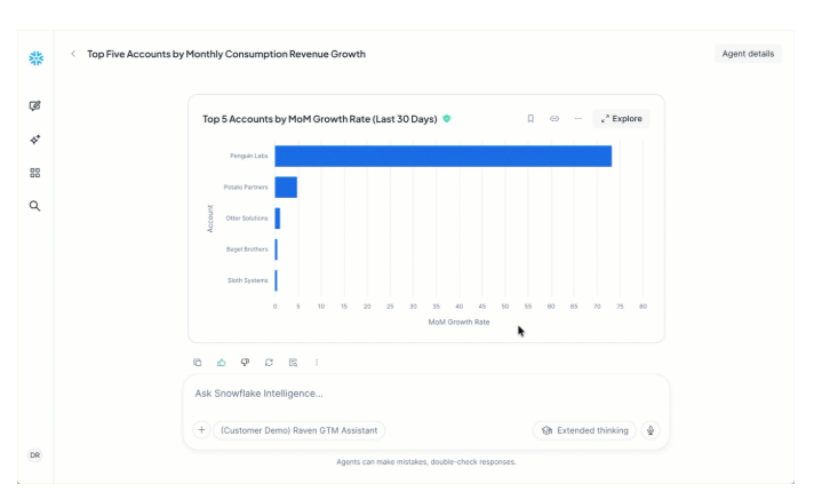Click the plus attach button
The width and height of the screenshot is (830, 492).
point(202,430)
